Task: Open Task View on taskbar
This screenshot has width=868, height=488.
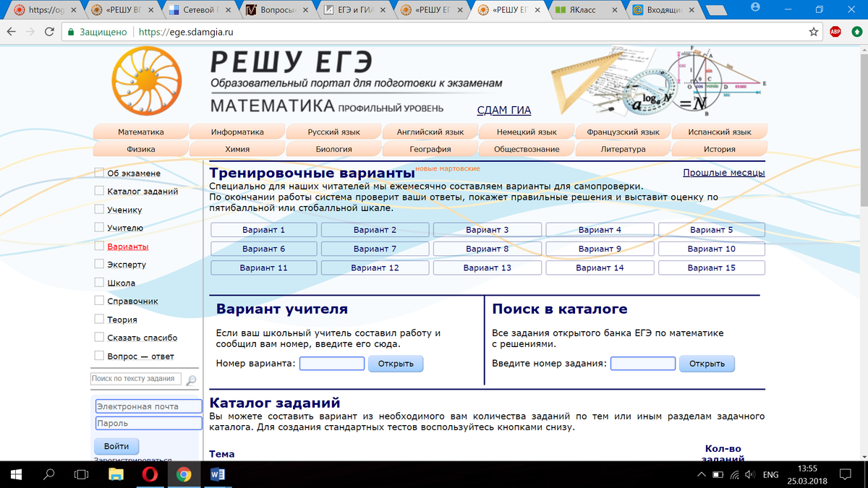Action: pos(82,474)
